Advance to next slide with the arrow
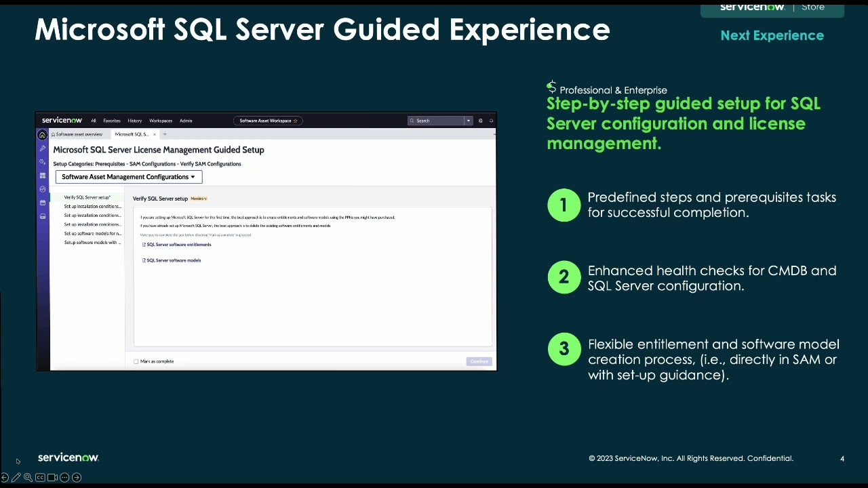The height and width of the screenshot is (488, 868). [x=77, y=477]
